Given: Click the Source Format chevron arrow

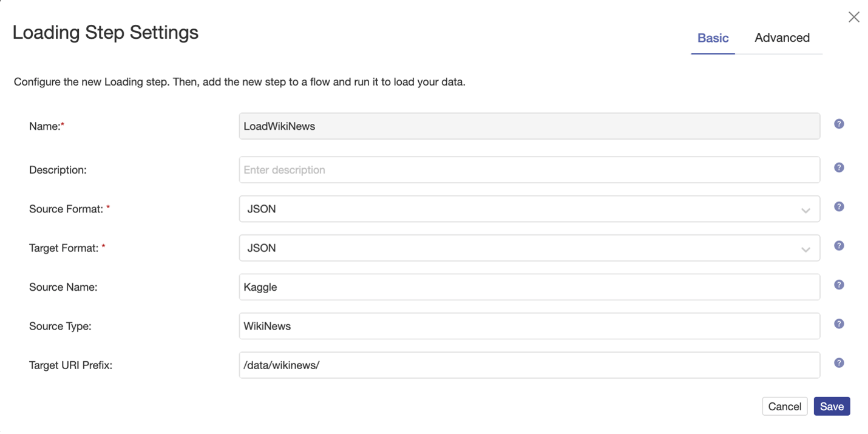Looking at the screenshot, I should coord(805,210).
